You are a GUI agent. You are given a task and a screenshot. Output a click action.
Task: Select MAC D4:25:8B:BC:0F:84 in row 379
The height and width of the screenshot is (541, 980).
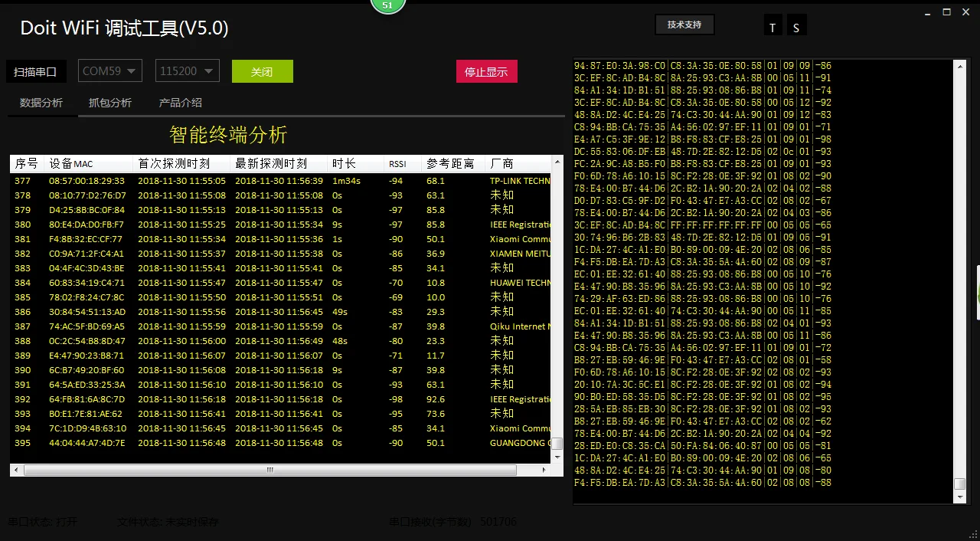(87, 210)
